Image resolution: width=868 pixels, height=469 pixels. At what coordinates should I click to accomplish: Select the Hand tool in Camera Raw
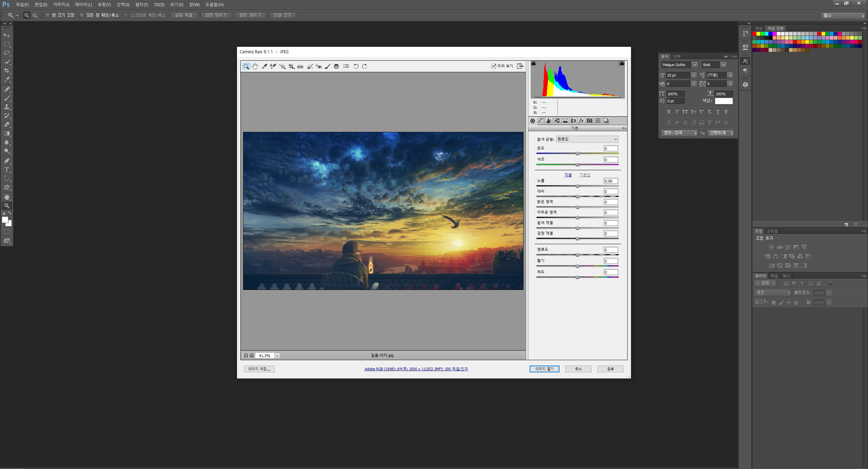(255, 66)
